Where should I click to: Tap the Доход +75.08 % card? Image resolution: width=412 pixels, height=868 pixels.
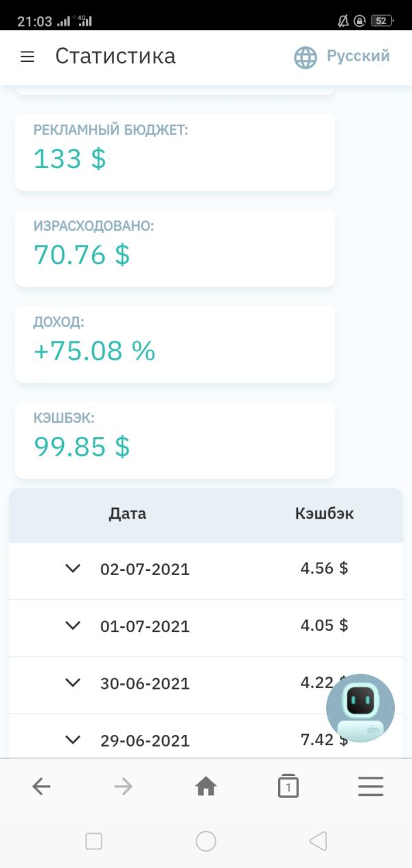point(175,344)
